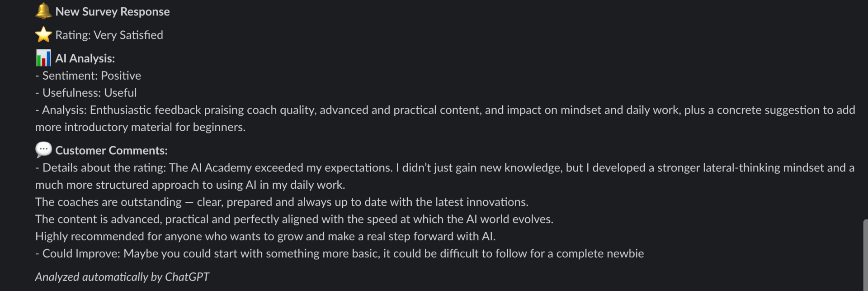868x291 pixels.
Task: Click the speech bubble emoji
Action: [x=43, y=150]
